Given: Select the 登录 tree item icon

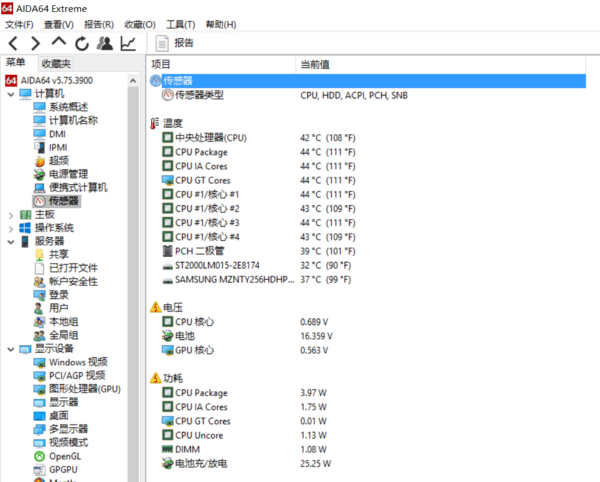Looking at the screenshot, I should click(39, 295).
